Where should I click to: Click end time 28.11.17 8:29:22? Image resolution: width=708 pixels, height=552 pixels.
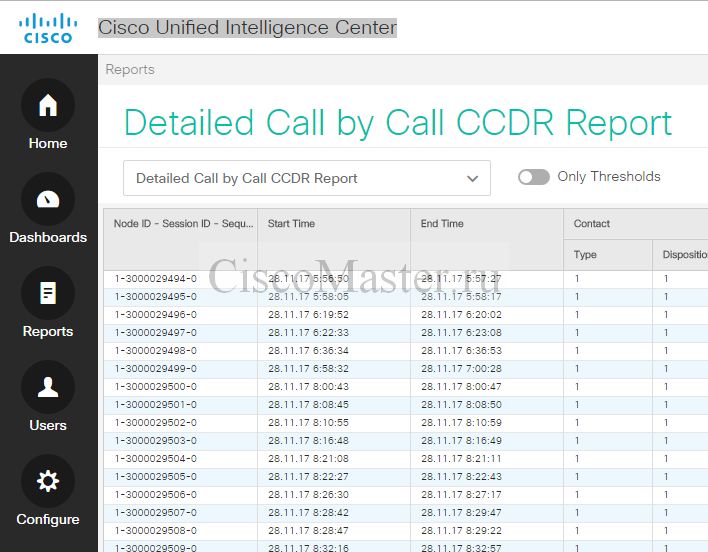click(x=461, y=532)
